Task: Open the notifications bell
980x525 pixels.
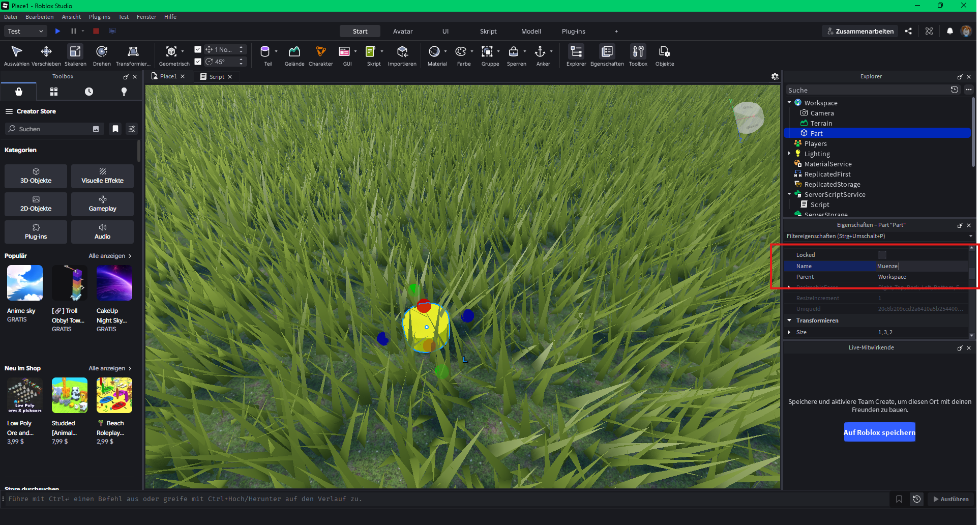Action: [949, 31]
